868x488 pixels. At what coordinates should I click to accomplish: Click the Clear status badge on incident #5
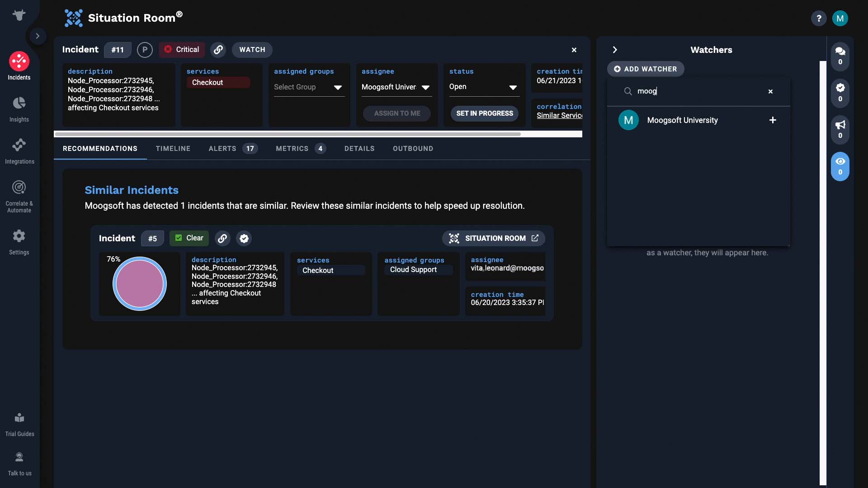(x=189, y=239)
